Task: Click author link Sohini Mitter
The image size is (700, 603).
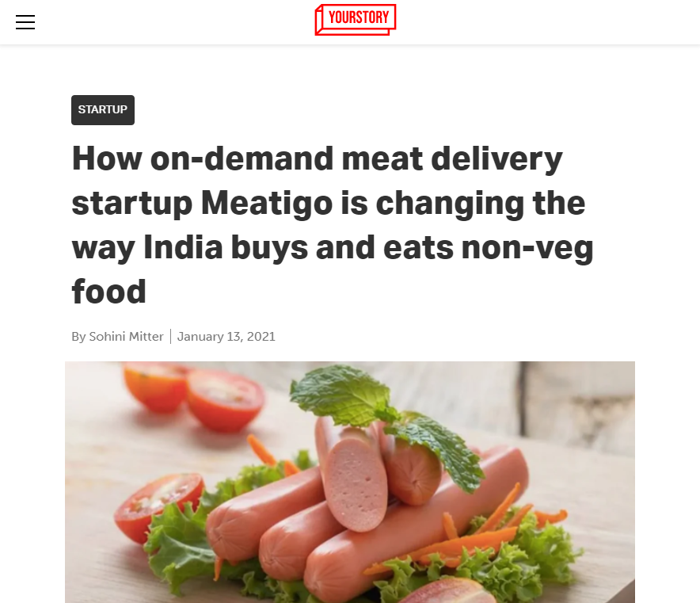Action: (x=125, y=336)
